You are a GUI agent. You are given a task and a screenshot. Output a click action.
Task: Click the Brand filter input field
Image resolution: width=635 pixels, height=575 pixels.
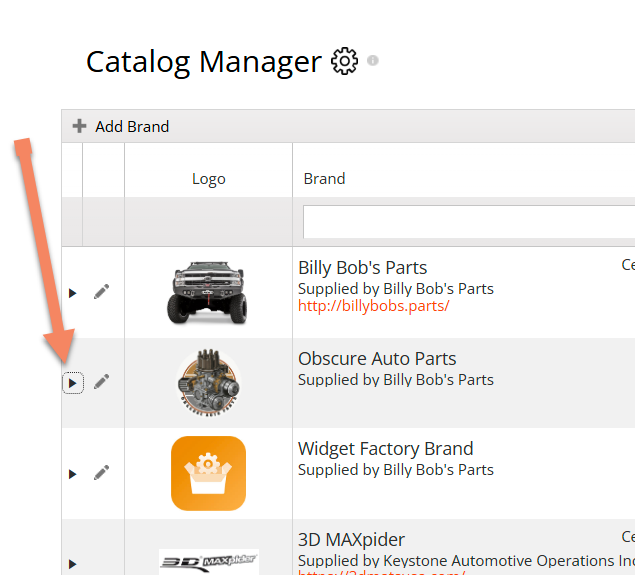(x=469, y=222)
